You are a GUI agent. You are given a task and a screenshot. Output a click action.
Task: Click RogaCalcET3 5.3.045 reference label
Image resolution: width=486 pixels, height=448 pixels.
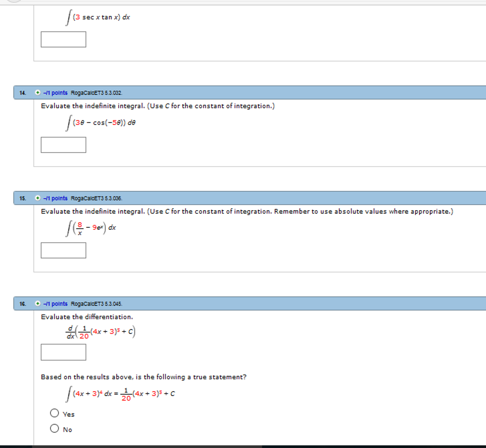pyautogui.click(x=97, y=304)
